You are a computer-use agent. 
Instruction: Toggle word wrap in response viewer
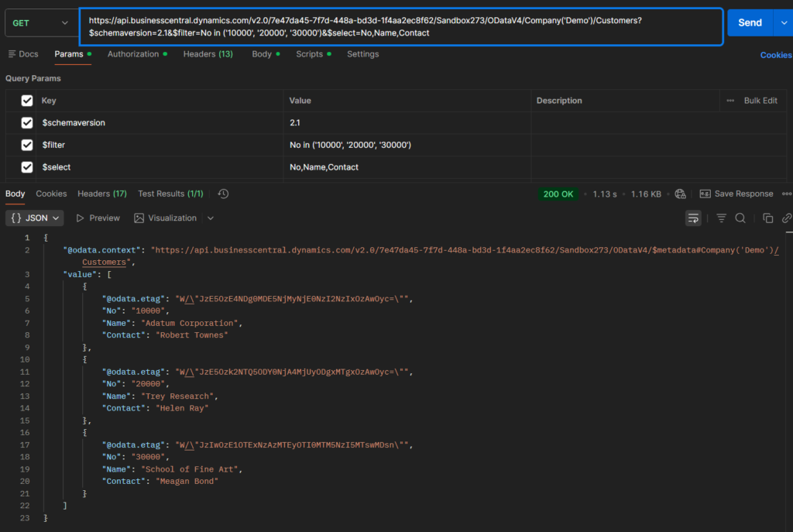[693, 218]
